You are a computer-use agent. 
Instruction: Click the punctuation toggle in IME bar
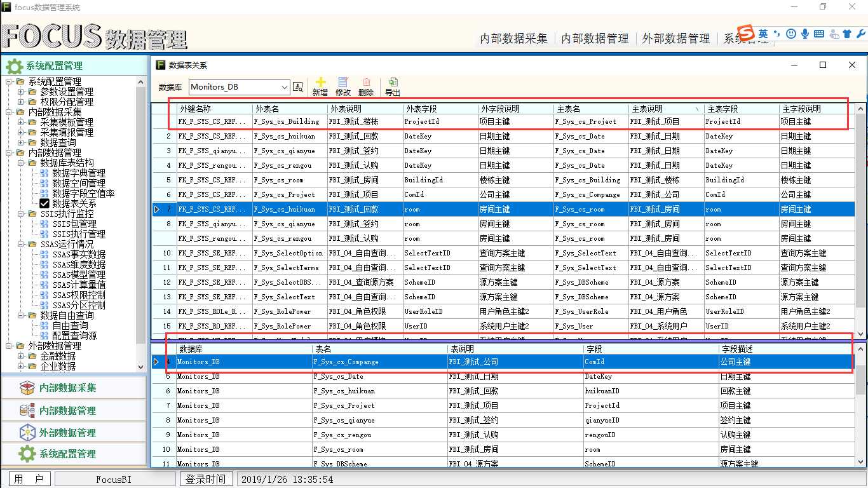(776, 34)
